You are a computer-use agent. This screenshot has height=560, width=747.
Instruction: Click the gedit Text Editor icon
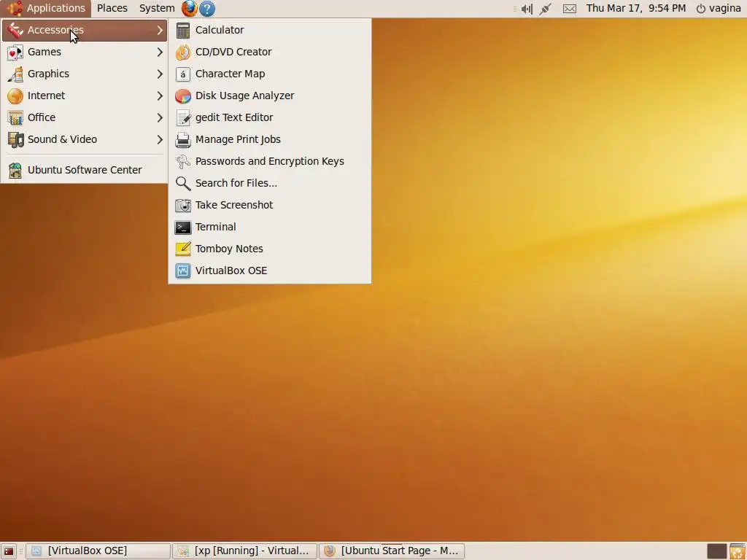tap(183, 117)
